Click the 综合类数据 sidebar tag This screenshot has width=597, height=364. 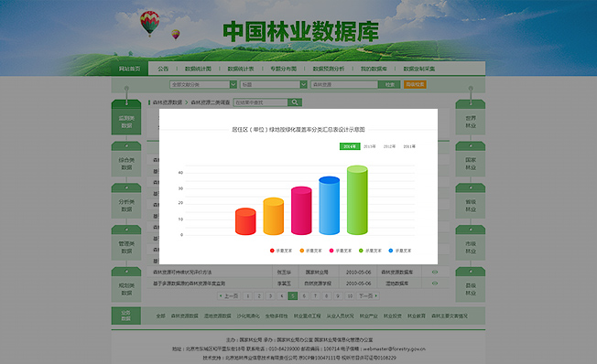(x=126, y=159)
